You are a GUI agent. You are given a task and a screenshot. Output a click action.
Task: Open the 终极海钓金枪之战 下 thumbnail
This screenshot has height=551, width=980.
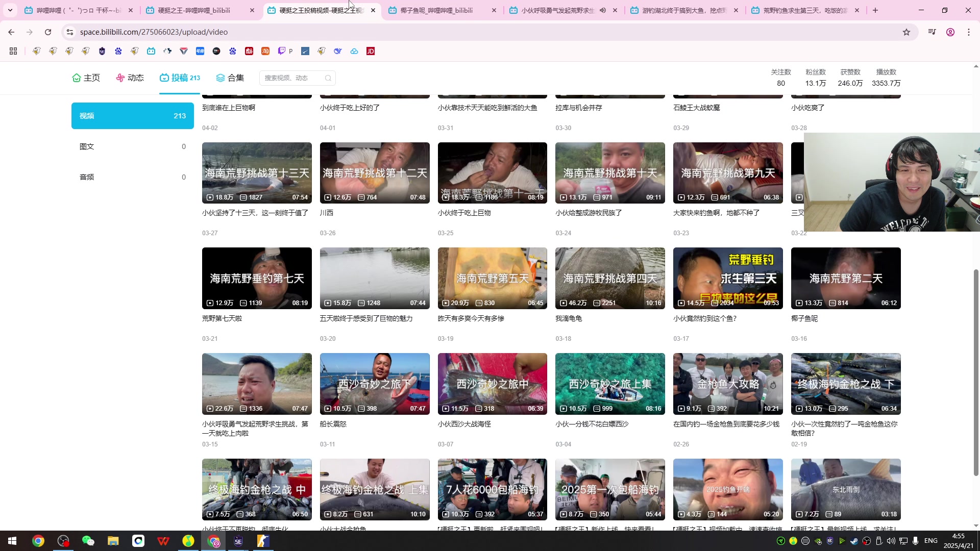click(x=846, y=384)
